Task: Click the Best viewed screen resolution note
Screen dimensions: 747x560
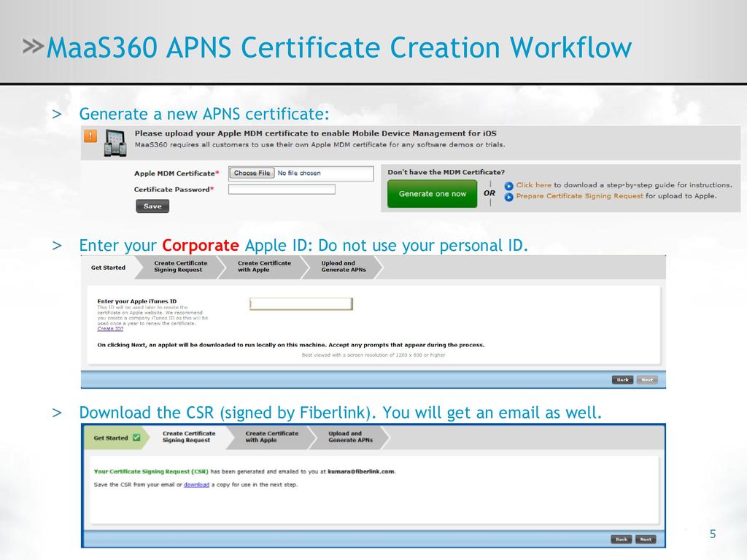Action: (373, 355)
